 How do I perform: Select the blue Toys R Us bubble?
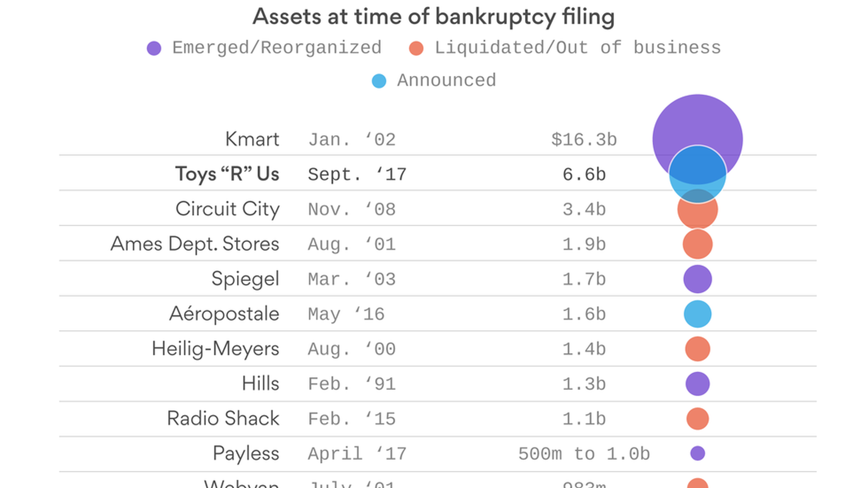(x=697, y=174)
